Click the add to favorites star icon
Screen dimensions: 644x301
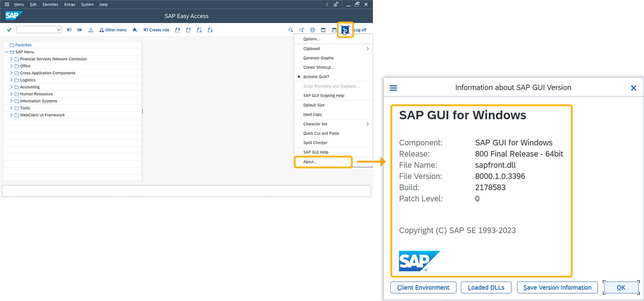135,30
